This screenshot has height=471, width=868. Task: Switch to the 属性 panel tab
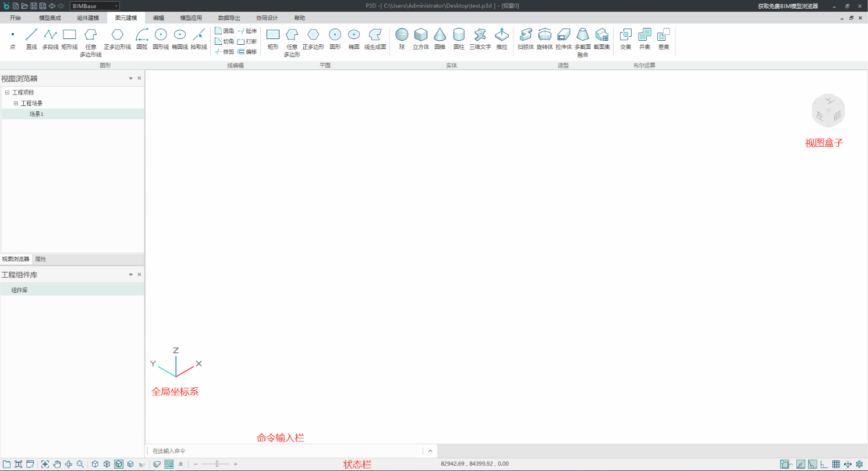pyautogui.click(x=41, y=259)
